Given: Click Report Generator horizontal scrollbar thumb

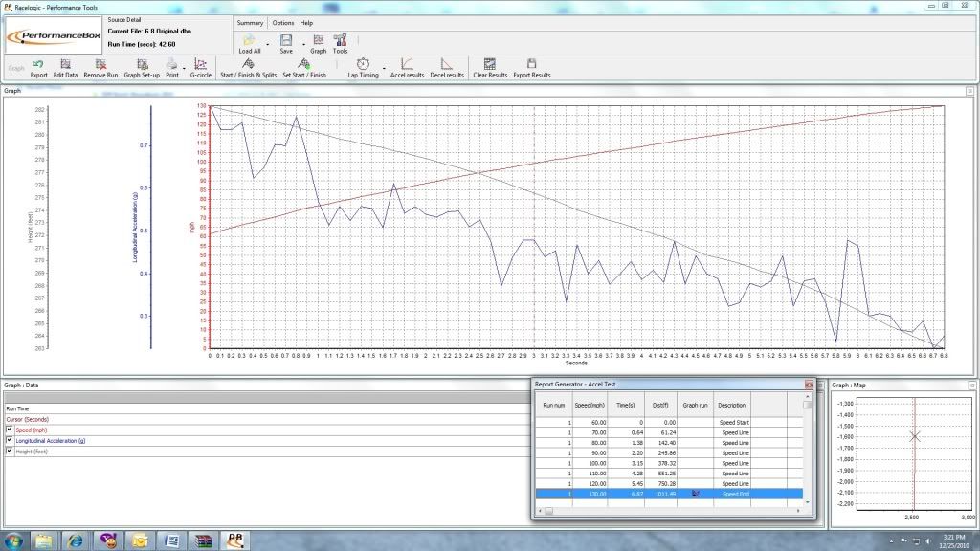Looking at the screenshot, I should pos(548,511).
